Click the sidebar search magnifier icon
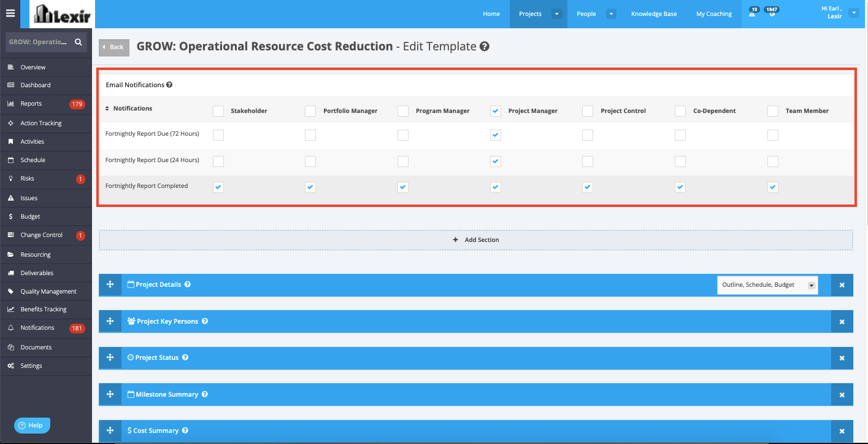This screenshot has width=868, height=444. point(78,42)
